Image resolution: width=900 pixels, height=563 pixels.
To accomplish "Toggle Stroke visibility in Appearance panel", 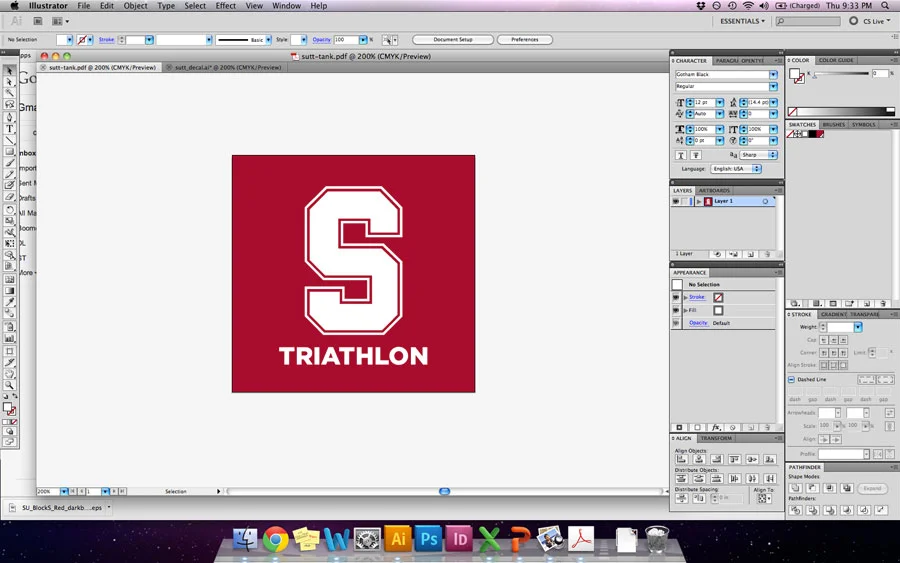I will 676,297.
